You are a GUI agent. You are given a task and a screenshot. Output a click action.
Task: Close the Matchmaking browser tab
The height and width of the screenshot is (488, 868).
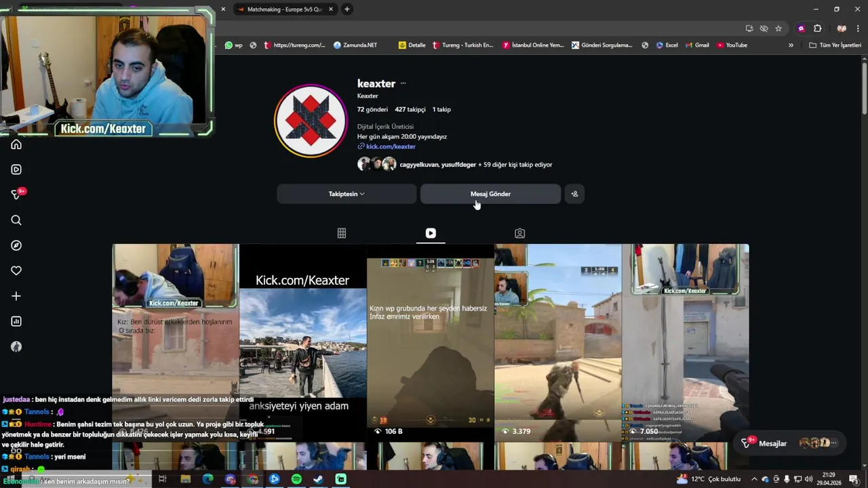point(331,9)
